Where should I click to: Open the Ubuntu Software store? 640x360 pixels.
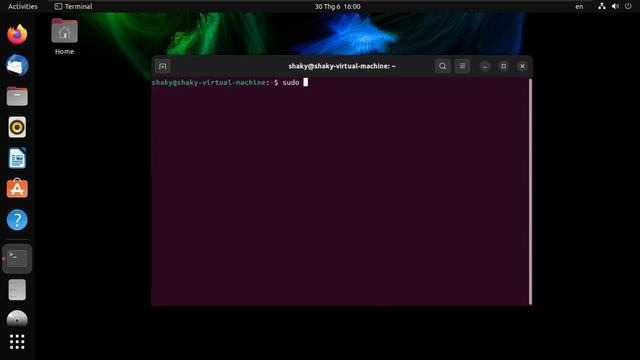pos(17,189)
